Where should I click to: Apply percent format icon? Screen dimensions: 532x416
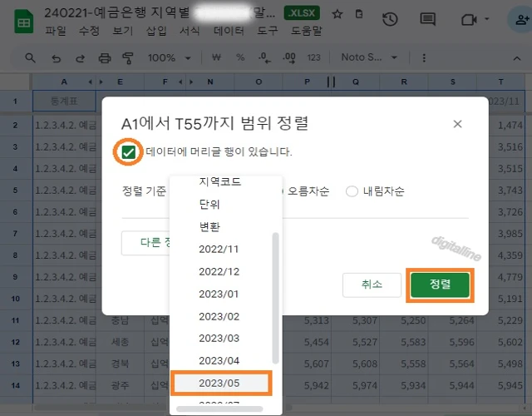tap(240, 57)
